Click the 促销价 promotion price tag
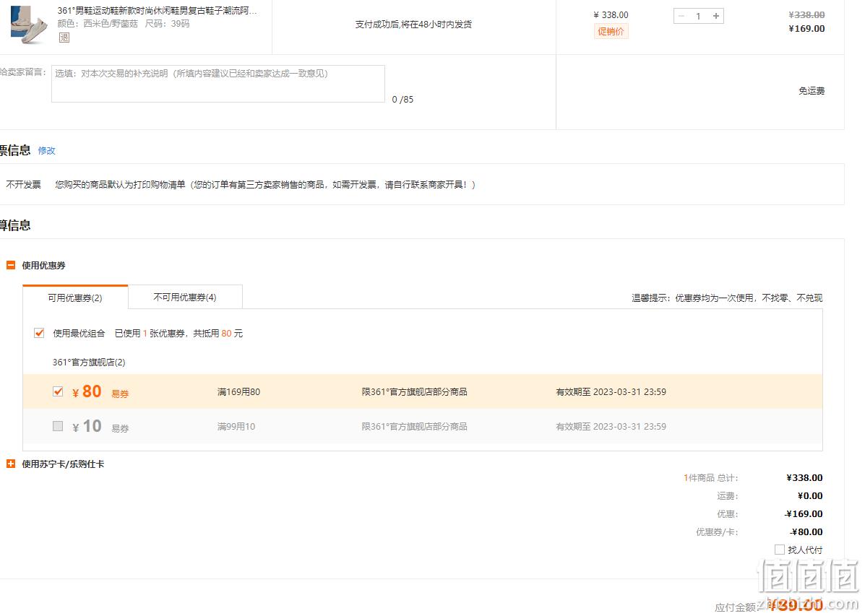Viewport: 865px width, 616px height. tap(611, 32)
